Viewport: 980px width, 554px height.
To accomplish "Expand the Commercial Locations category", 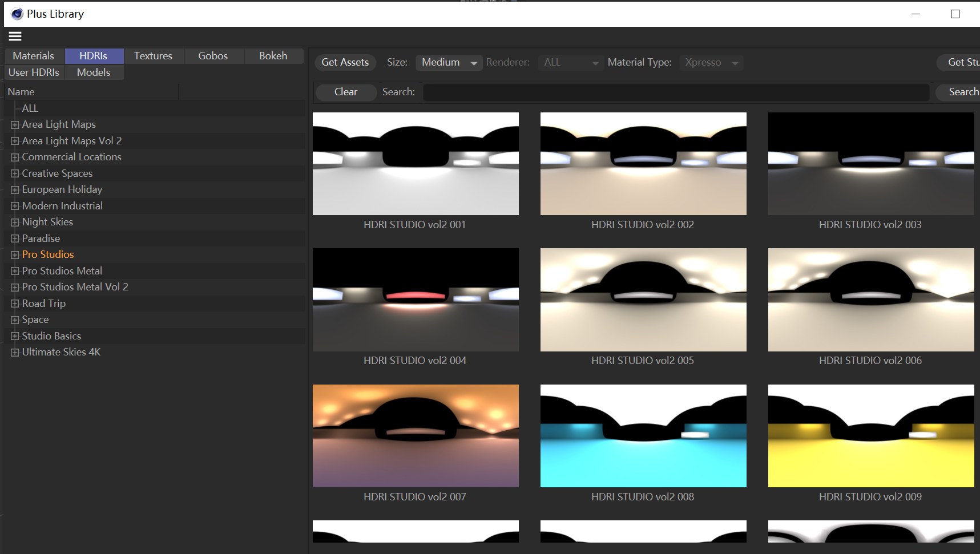I will point(15,157).
